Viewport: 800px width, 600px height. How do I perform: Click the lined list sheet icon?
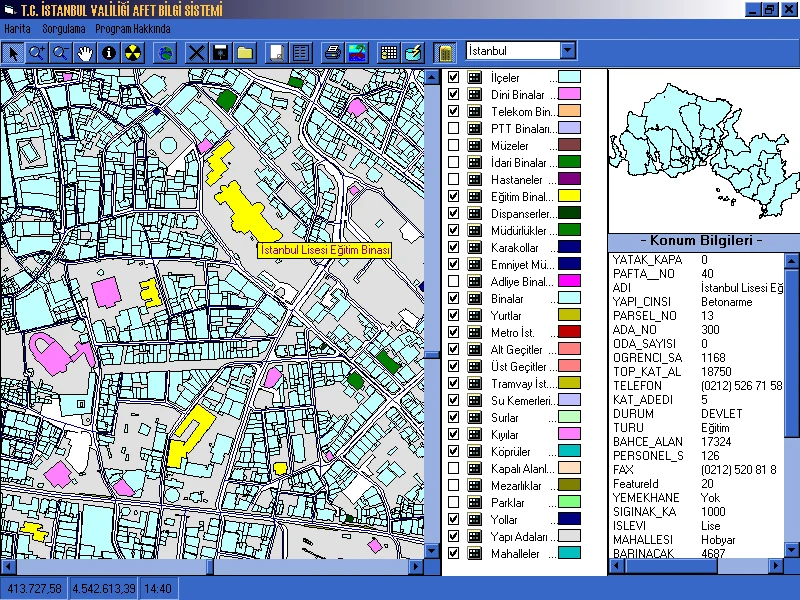coord(301,53)
